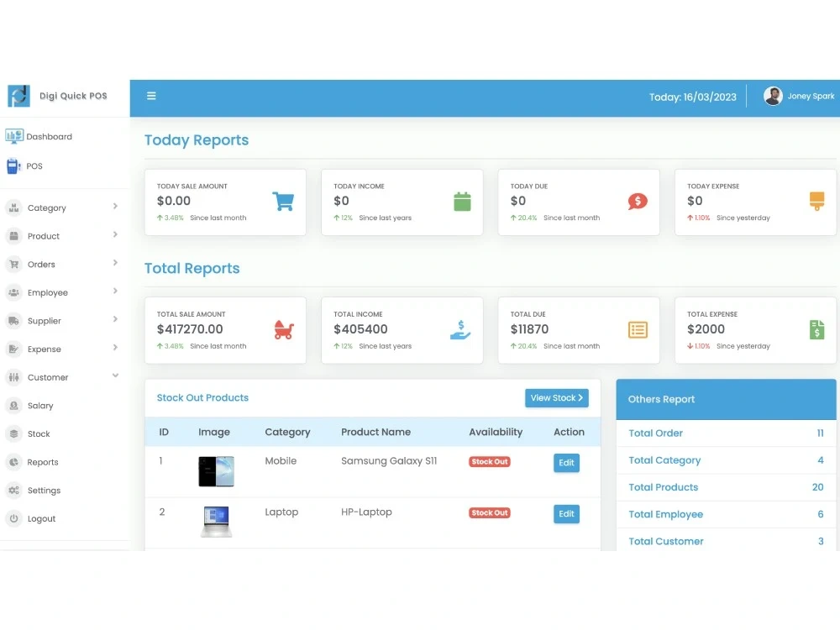
Task: Click the Category sidebar icon
Action: (x=14, y=207)
